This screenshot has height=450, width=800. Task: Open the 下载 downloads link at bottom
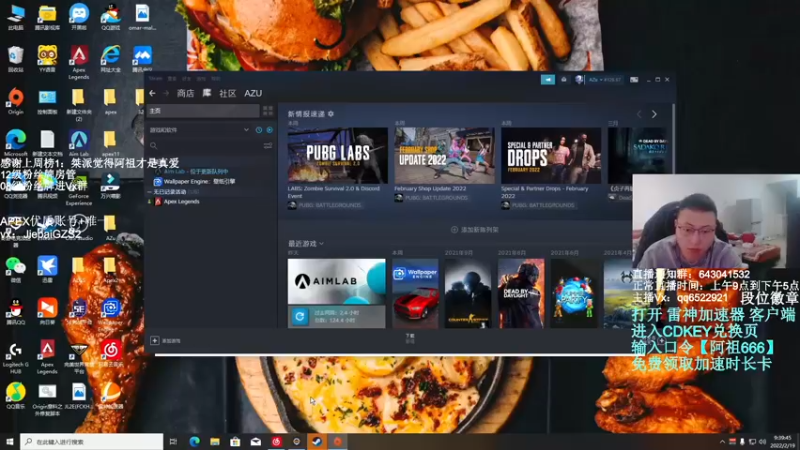410,338
